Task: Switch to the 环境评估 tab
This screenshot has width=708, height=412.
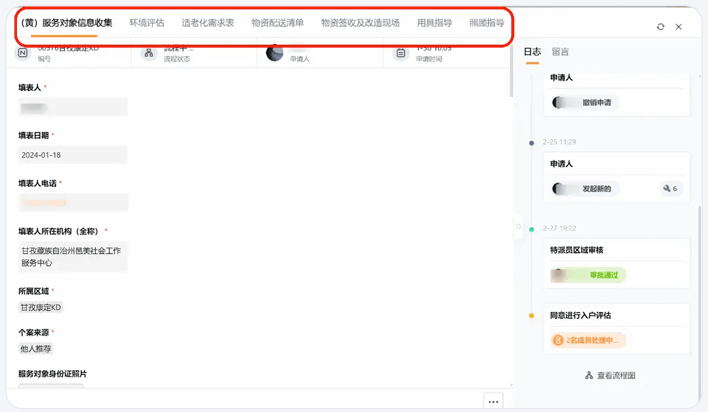Action: [x=147, y=23]
